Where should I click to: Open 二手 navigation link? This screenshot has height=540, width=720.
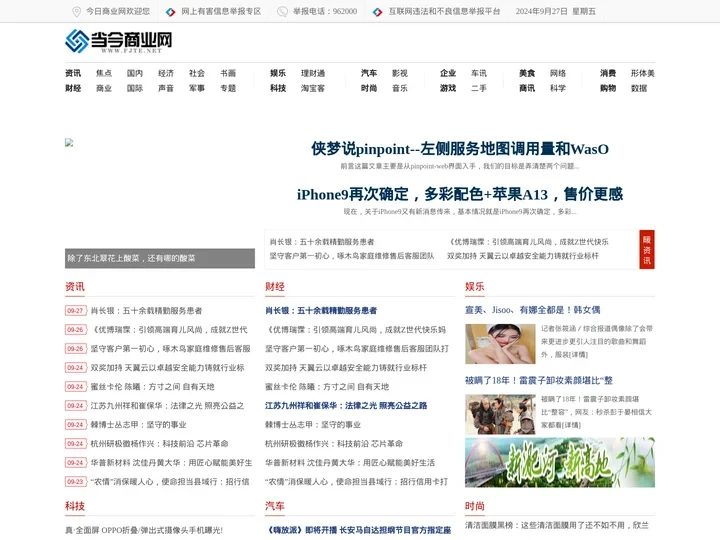479,88
